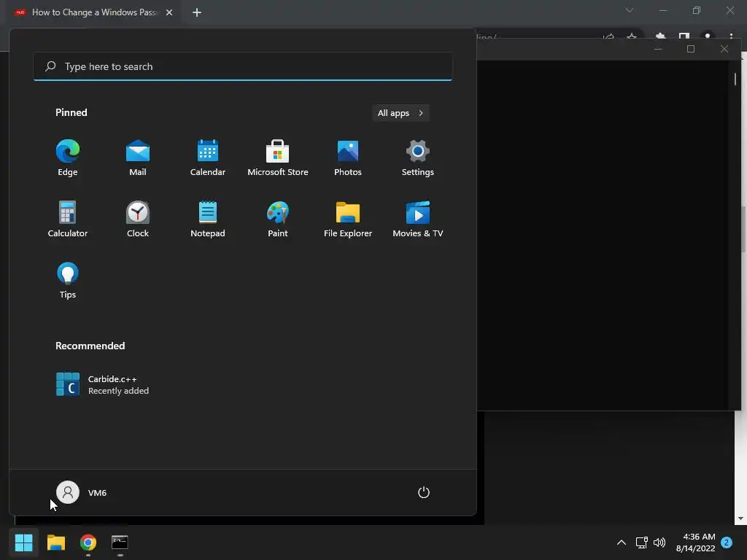Click the power button in Start menu
Viewport: 747px width, 560px height.
pyautogui.click(x=424, y=492)
